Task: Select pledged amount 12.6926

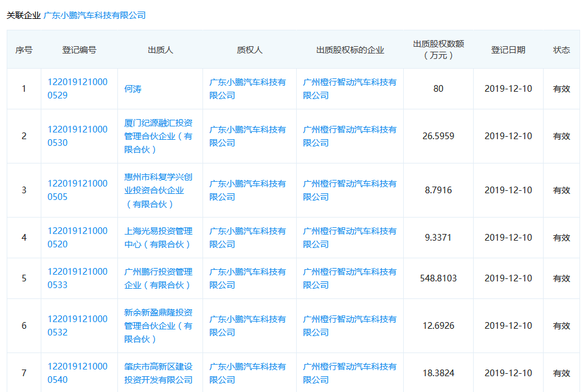Action: click(x=438, y=326)
